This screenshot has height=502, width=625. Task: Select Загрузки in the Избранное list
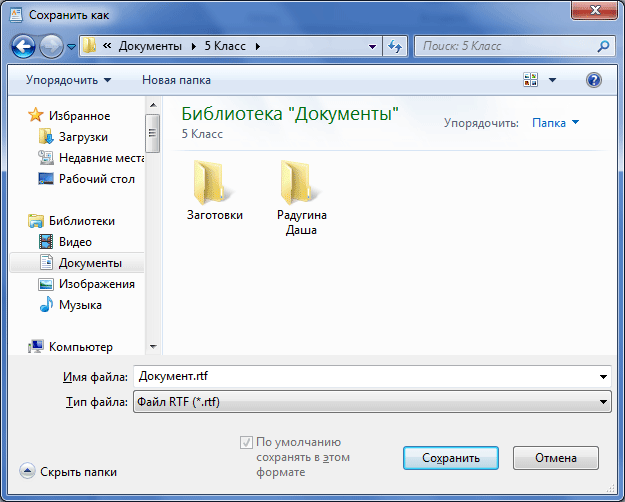[x=83, y=137]
